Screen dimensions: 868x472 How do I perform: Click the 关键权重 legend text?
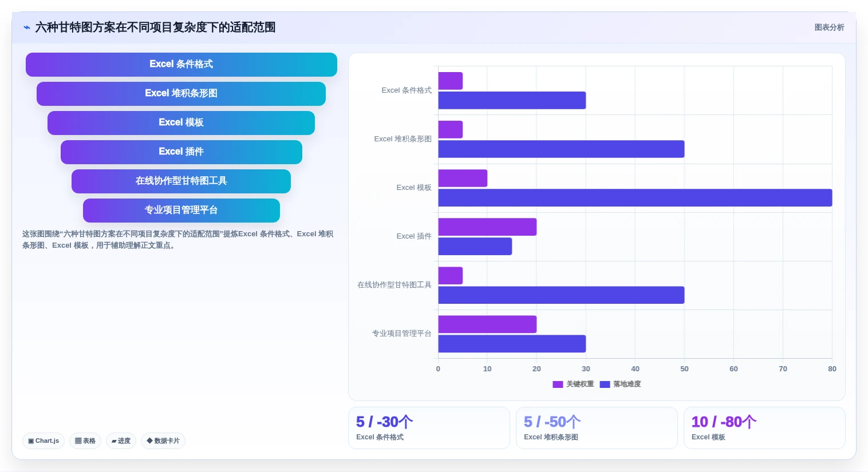coord(580,384)
